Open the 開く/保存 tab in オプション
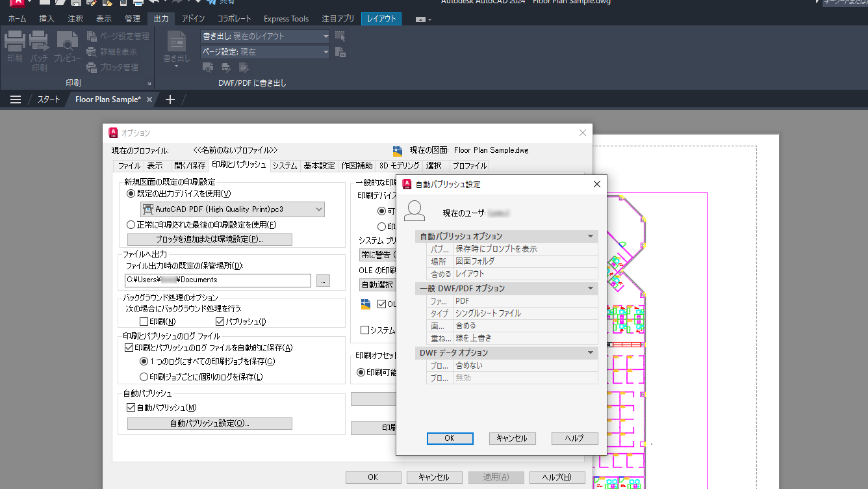The image size is (868, 489). 190,166
